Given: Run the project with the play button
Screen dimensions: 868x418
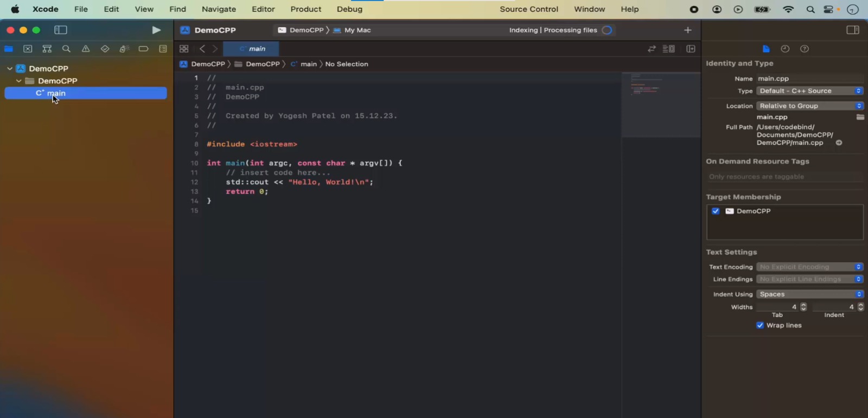Looking at the screenshot, I should [x=156, y=30].
